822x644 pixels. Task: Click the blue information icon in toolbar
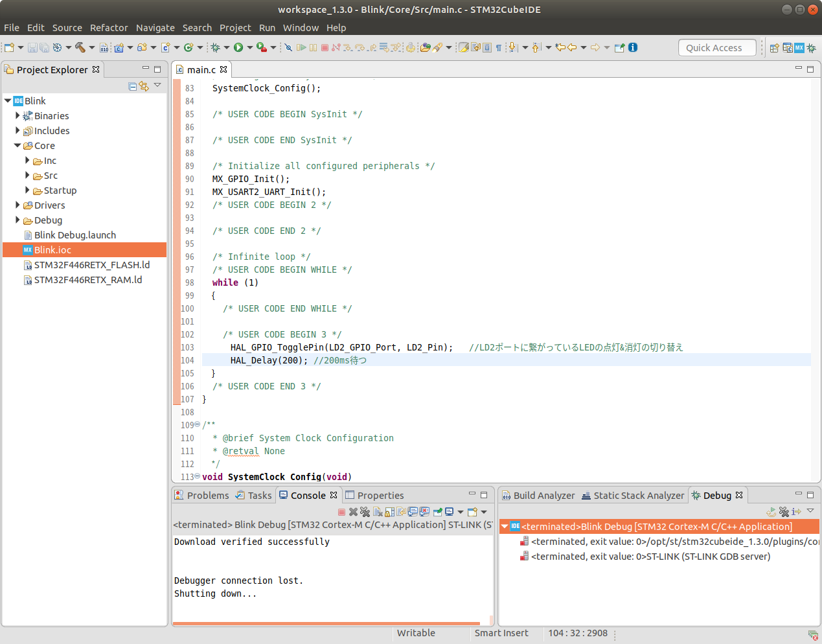pos(633,47)
